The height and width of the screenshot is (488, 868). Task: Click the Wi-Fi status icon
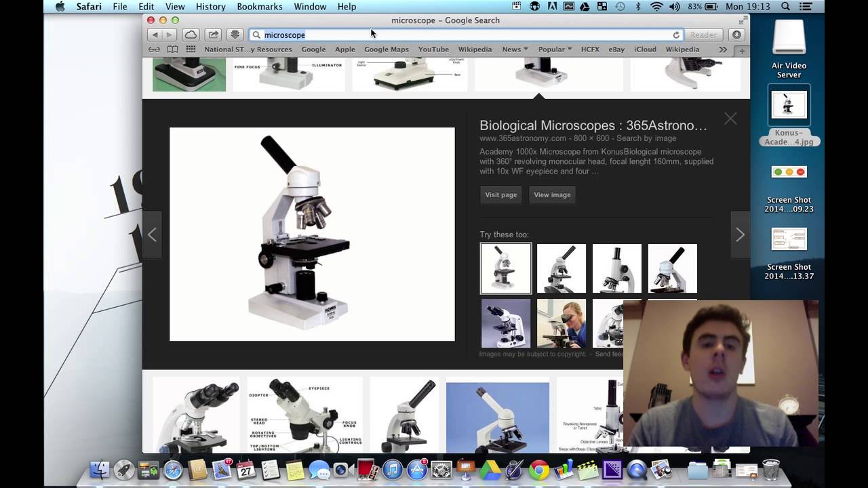pos(656,7)
